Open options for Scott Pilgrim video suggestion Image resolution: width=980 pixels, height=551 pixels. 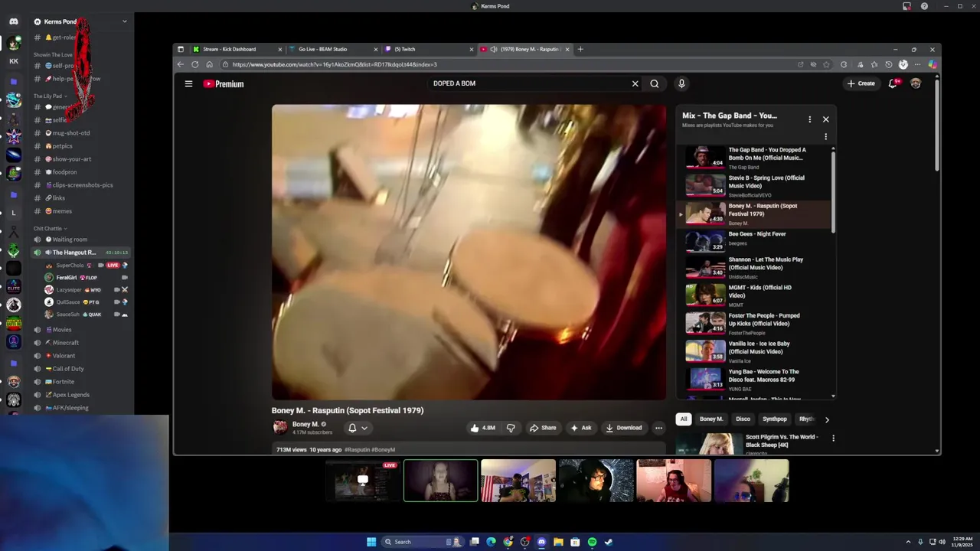(x=833, y=439)
